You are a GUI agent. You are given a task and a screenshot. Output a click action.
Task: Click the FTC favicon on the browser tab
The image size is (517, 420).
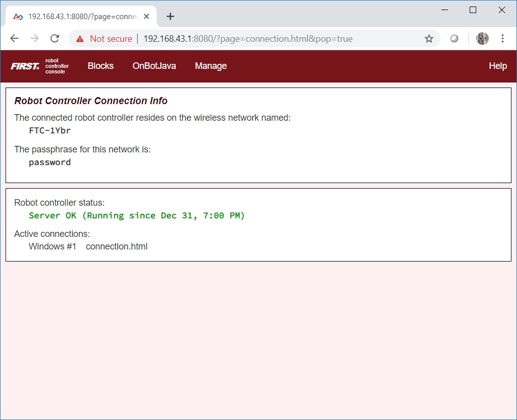18,16
